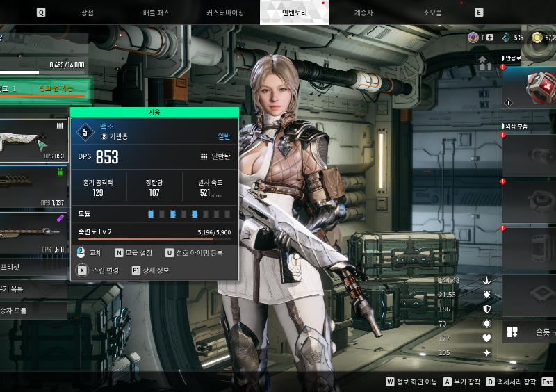Select the 백조 weapon slot DPS 853

(x=33, y=140)
